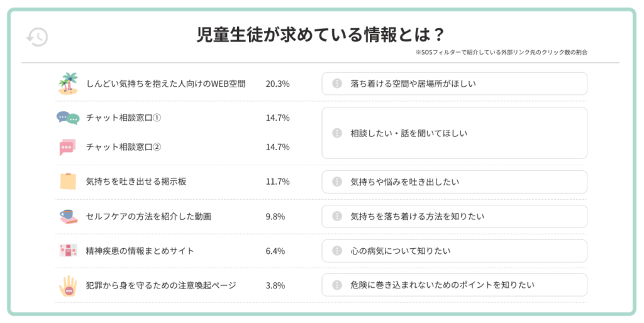
Task: Click the blue-green chat bubbles icon
Action: [x=68, y=118]
